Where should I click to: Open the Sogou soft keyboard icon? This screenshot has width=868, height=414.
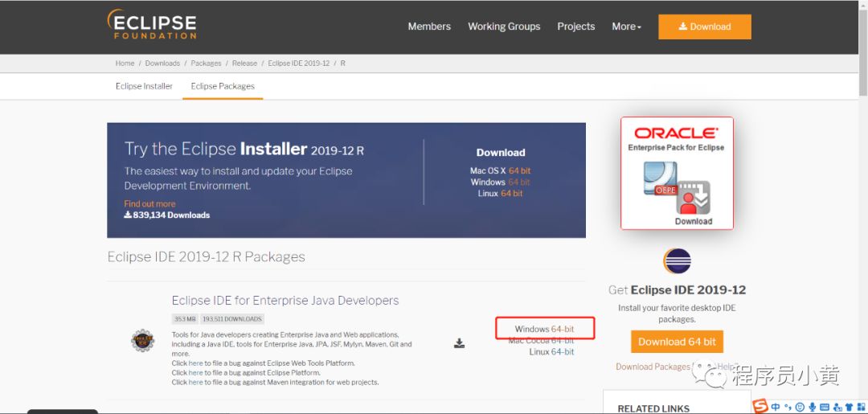point(825,408)
